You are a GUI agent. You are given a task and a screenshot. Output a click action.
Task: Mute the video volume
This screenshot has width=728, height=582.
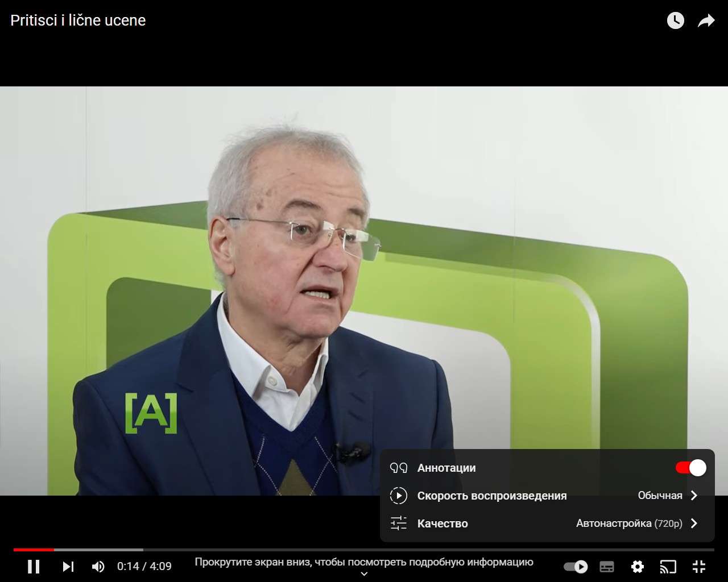[98, 566]
